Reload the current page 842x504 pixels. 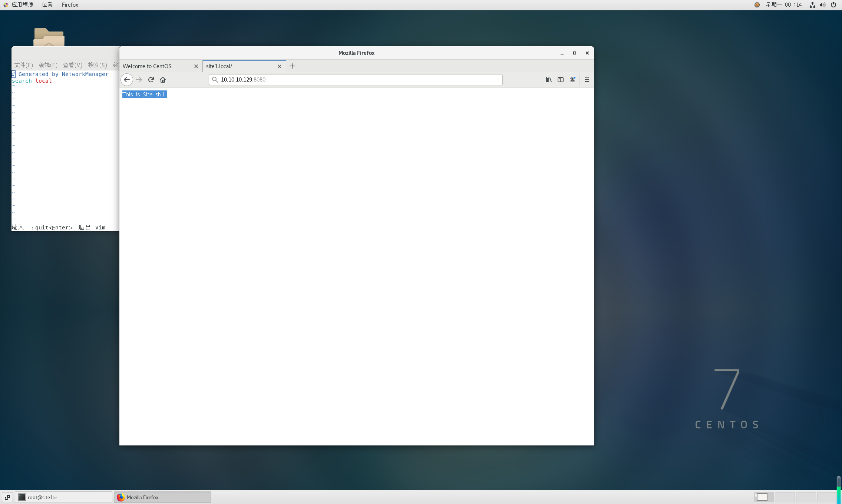tap(151, 80)
